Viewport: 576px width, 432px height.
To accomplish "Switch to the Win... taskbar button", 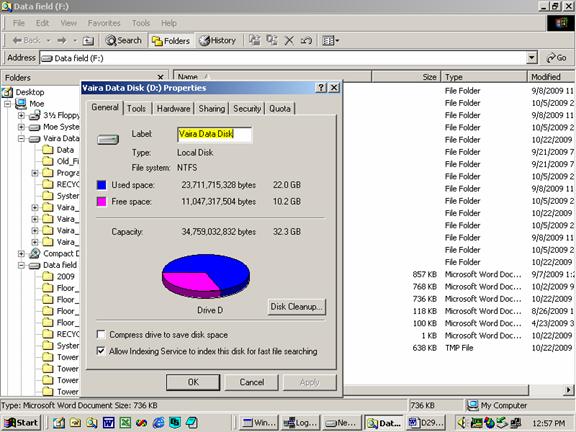I will 259,423.
